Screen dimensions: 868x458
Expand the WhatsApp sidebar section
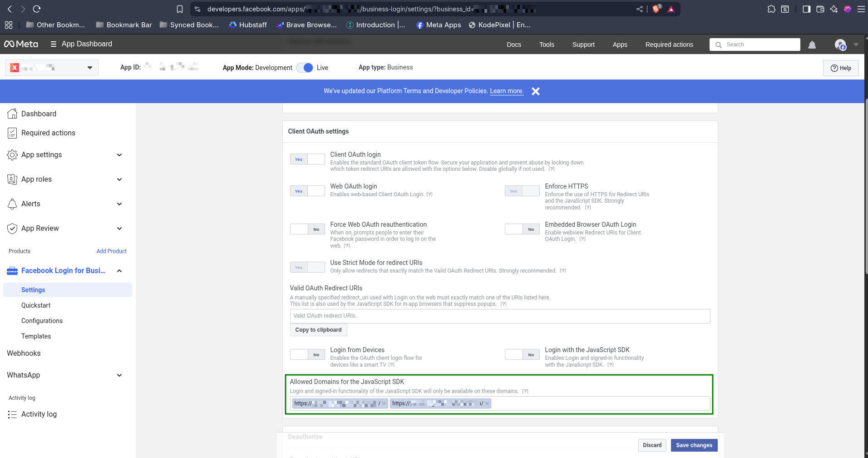click(119, 375)
